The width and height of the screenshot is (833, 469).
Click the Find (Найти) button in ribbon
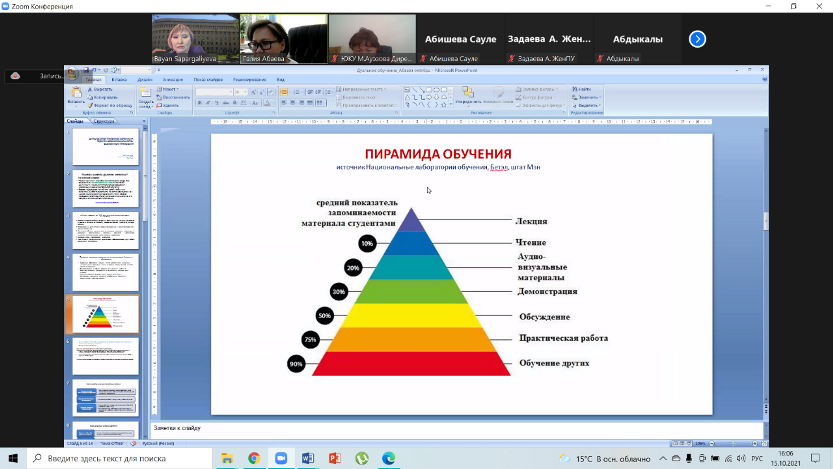584,89
